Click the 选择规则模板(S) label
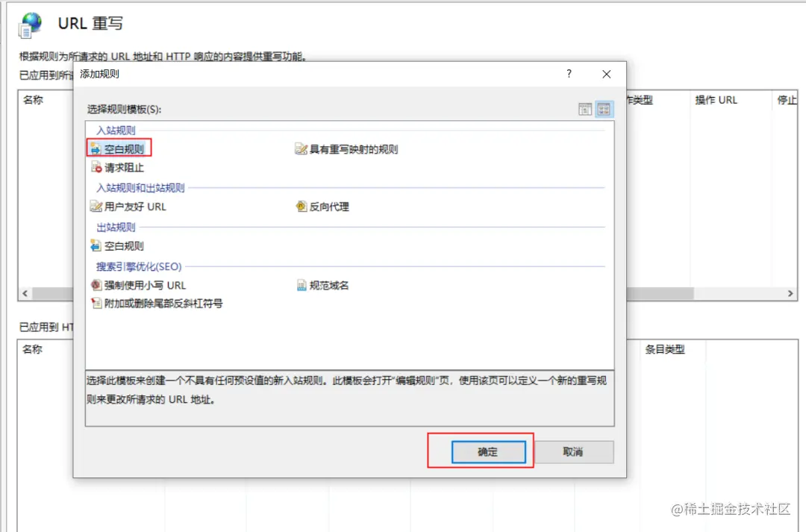This screenshot has width=806, height=532. point(124,110)
